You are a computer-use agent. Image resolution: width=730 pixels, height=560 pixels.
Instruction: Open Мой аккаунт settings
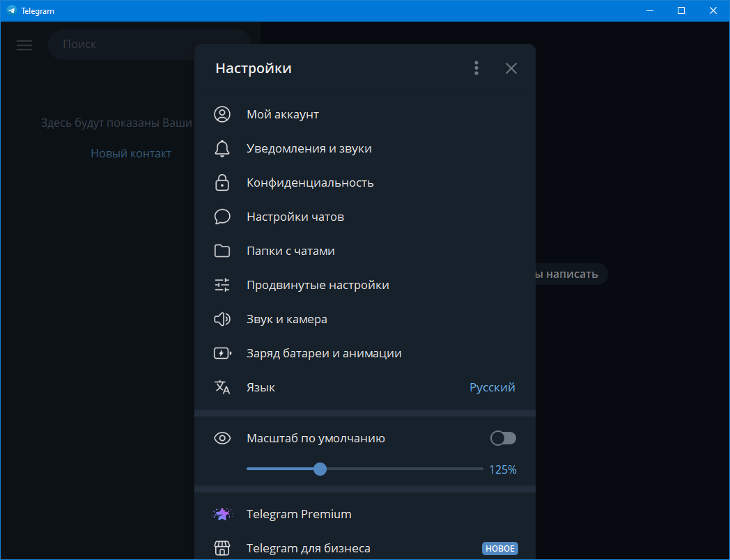tap(364, 114)
